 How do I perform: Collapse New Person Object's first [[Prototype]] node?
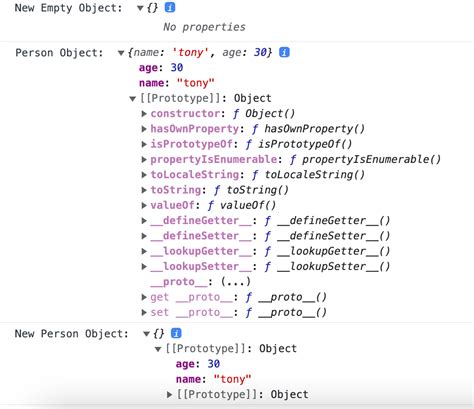point(158,349)
